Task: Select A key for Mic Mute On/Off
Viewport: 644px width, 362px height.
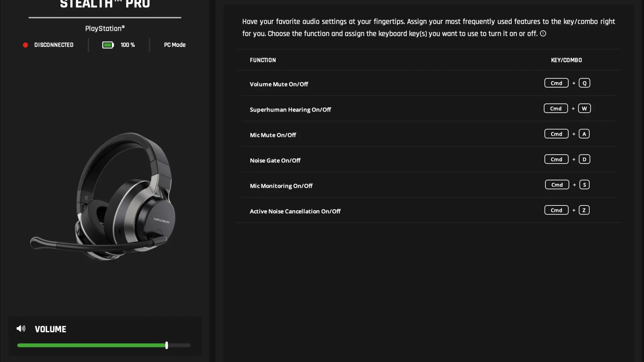Action: click(584, 134)
